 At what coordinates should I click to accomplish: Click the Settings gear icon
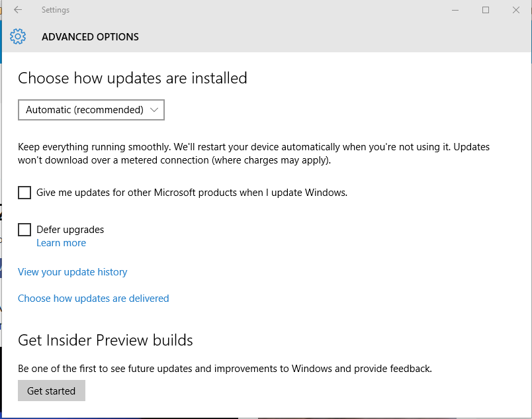point(18,36)
